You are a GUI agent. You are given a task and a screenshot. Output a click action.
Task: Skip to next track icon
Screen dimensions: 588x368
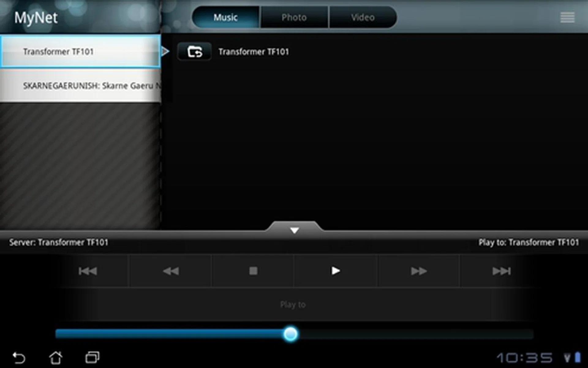501,271
